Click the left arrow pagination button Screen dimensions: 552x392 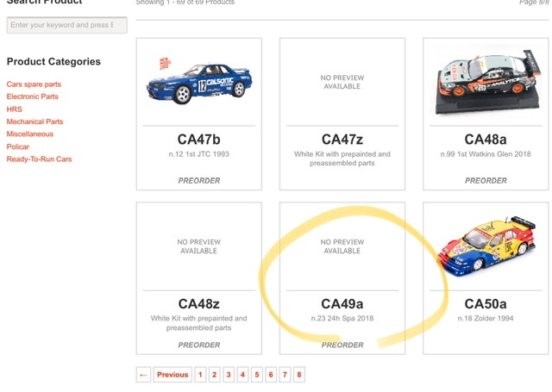coord(143,375)
